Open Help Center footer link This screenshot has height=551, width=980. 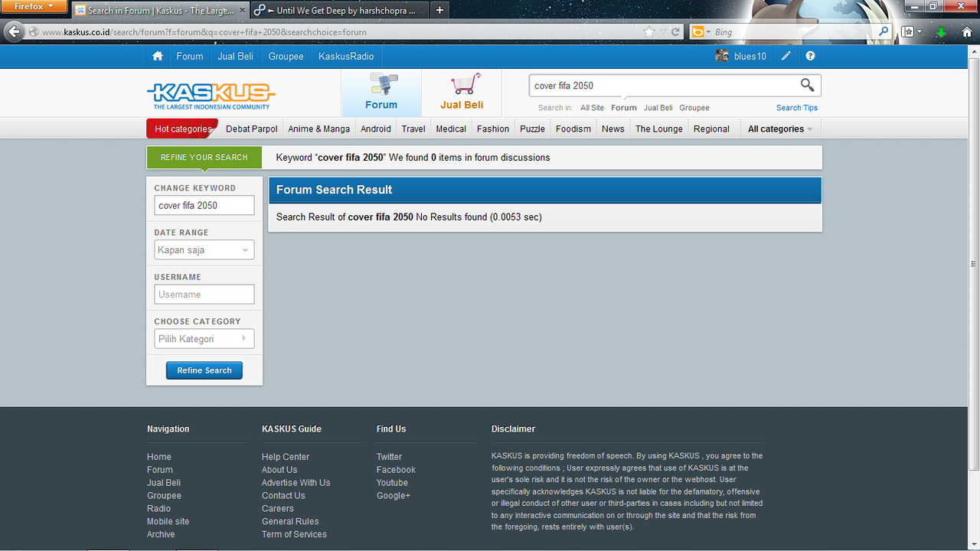[286, 457]
